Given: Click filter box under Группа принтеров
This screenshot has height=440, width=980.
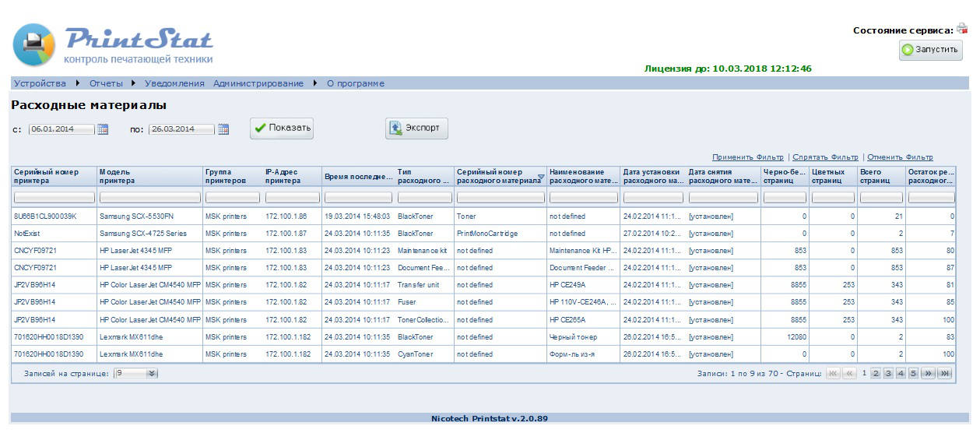Looking at the screenshot, I should [x=233, y=198].
